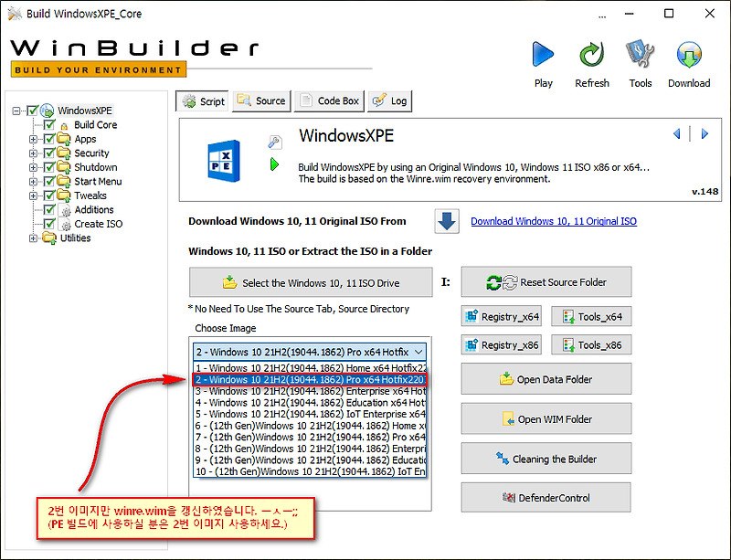Select image 7 - (12th Gen) Pro x64
The image size is (731, 560).
310,437
